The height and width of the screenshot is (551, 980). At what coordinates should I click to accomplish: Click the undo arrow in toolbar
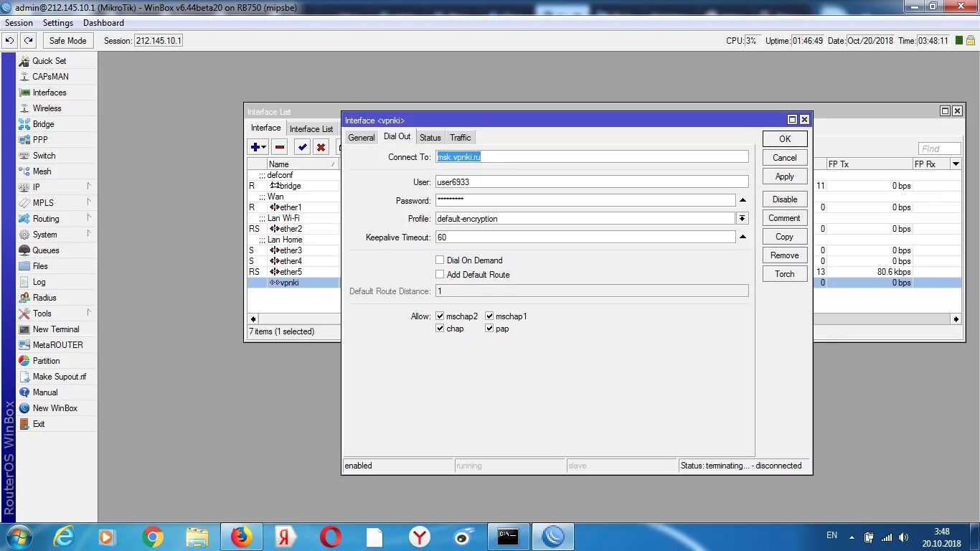pyautogui.click(x=10, y=41)
